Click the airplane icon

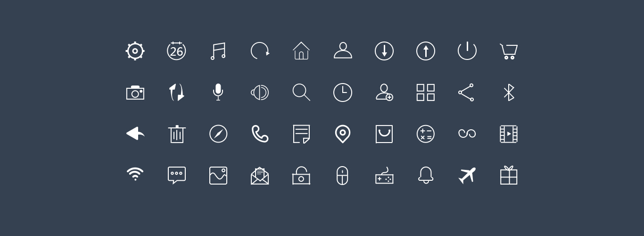(x=467, y=175)
